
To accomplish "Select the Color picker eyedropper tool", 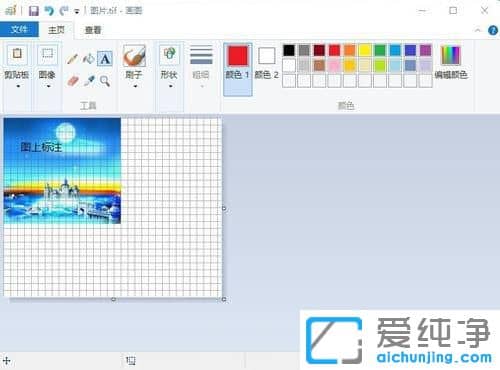I will coord(89,81).
